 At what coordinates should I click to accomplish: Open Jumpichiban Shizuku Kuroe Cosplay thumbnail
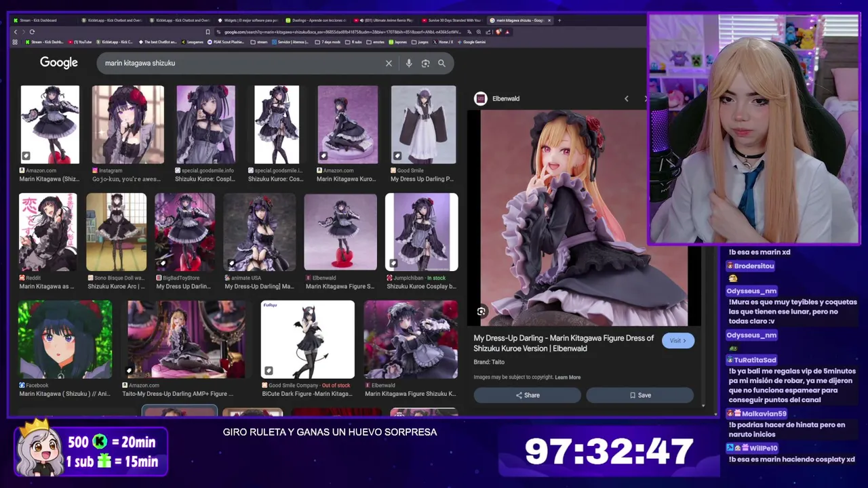click(421, 232)
